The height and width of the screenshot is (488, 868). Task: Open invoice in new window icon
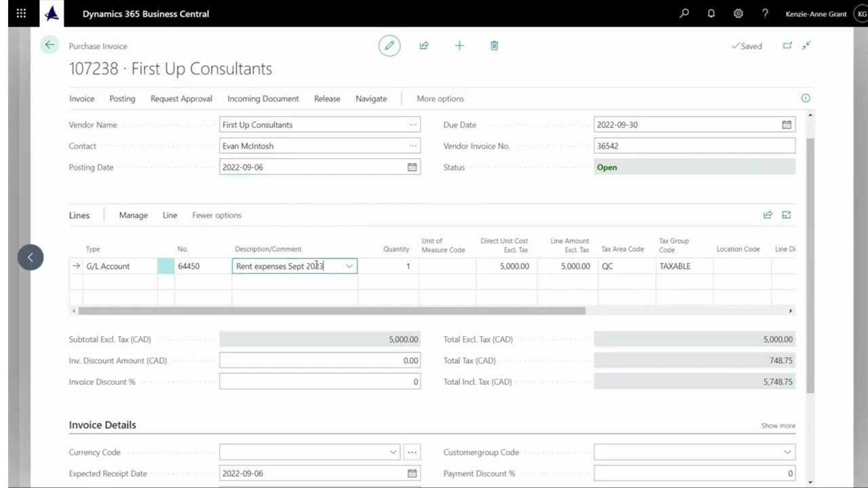click(x=787, y=45)
